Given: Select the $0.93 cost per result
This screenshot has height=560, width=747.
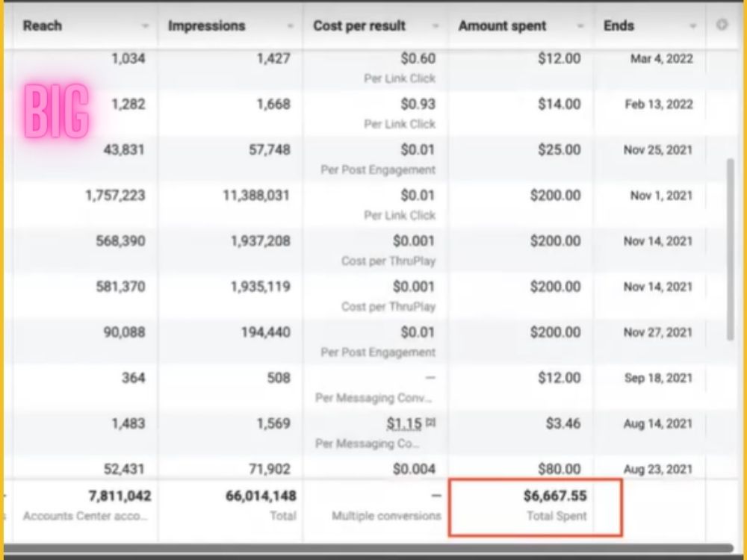Looking at the screenshot, I should click(x=418, y=105).
